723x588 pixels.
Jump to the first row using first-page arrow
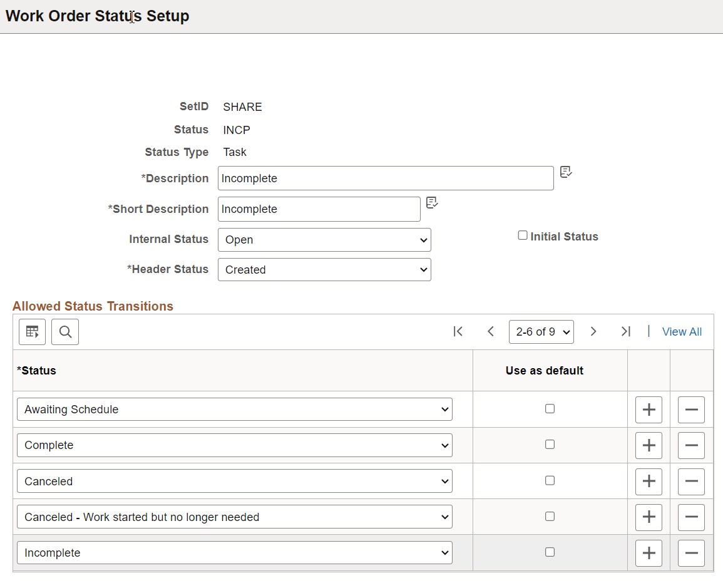pyautogui.click(x=458, y=331)
